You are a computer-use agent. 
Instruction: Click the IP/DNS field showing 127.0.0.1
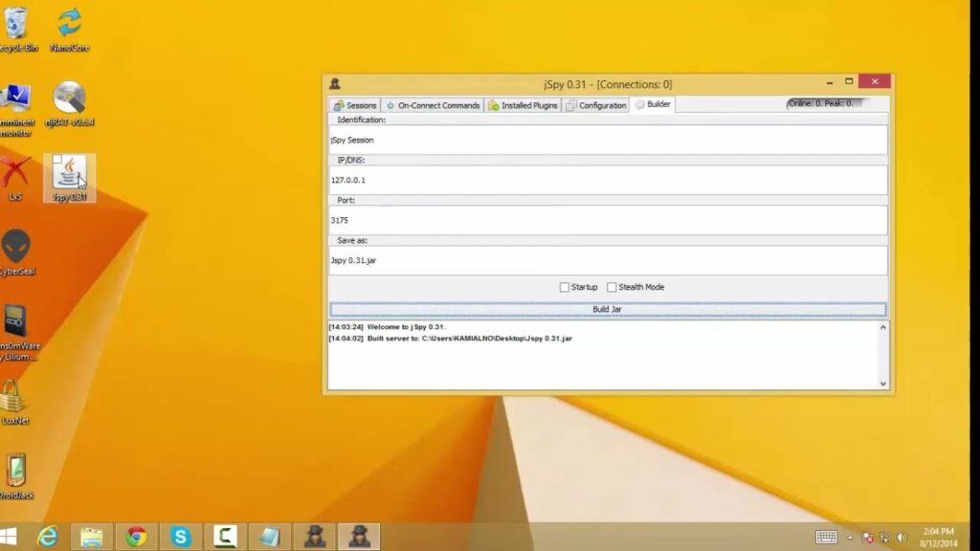[608, 180]
